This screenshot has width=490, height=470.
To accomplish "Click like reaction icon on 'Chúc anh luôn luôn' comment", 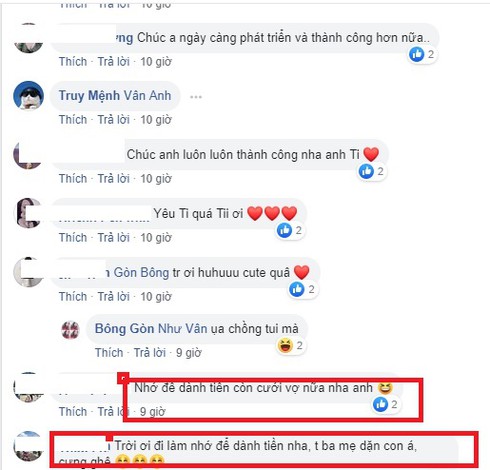I will 366,171.
